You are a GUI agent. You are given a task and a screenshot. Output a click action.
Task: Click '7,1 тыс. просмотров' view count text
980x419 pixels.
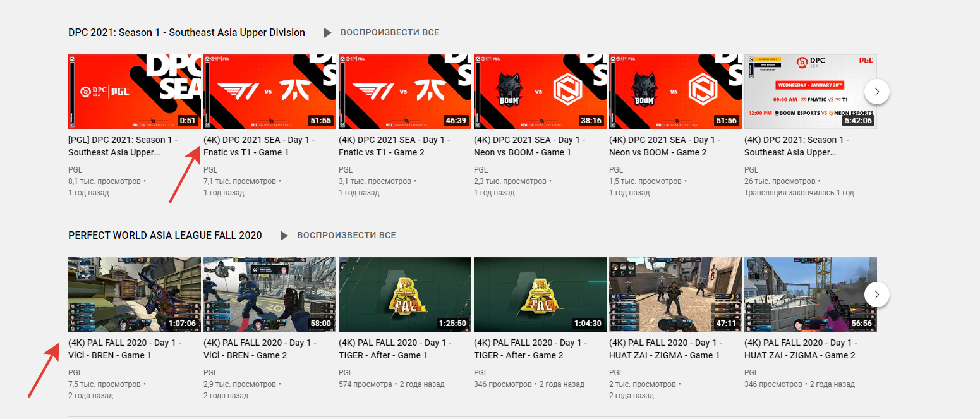(239, 181)
